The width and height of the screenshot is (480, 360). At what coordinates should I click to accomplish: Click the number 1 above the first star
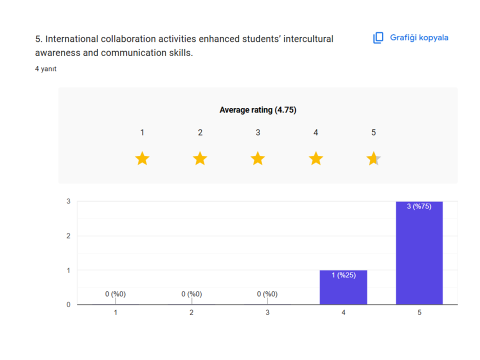point(142,132)
